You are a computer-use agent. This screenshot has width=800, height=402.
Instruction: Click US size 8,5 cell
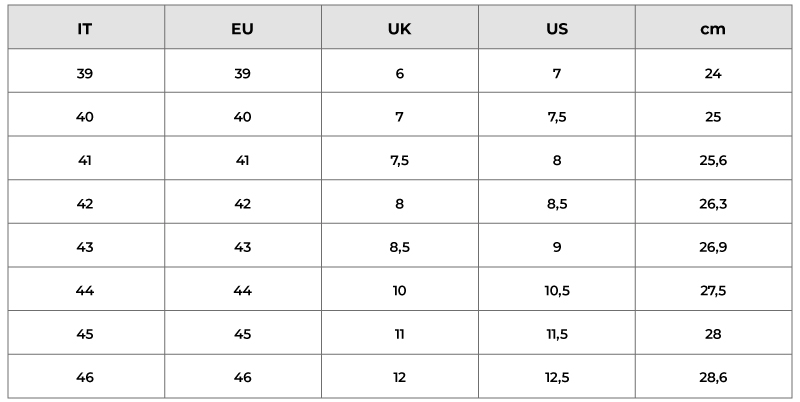click(x=557, y=202)
